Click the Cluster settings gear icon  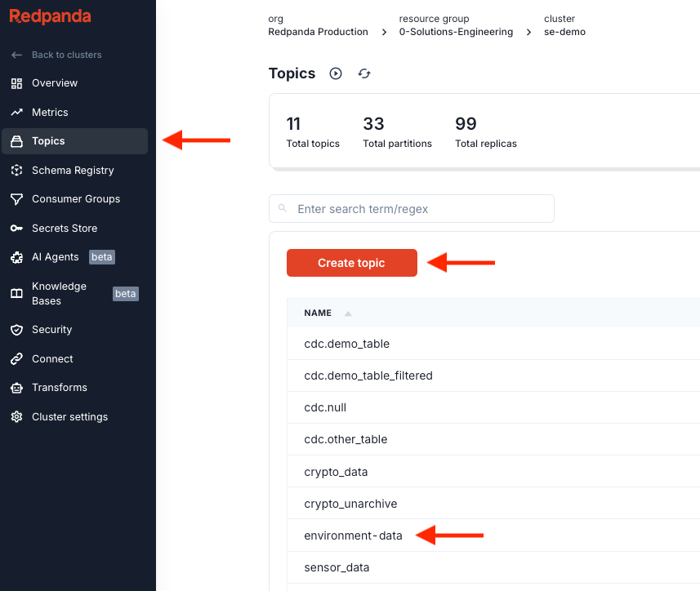click(x=16, y=416)
